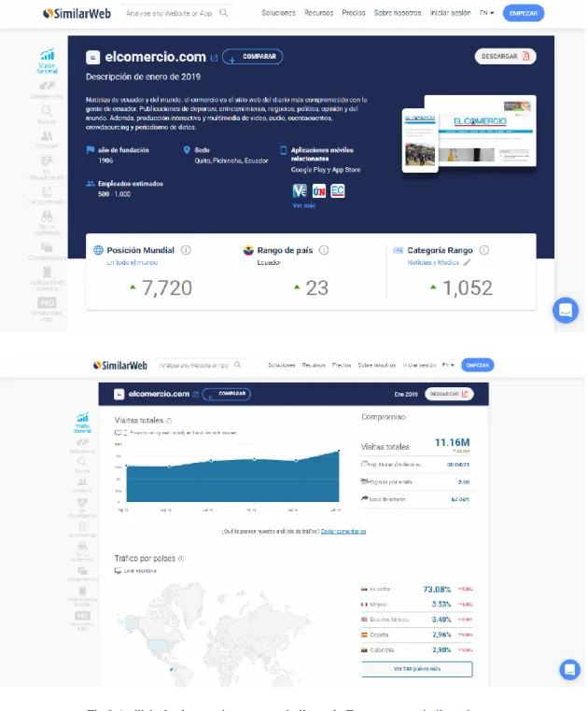Open Soluciones in the traffic page header
The width and height of the screenshot is (588, 711).
281,365
